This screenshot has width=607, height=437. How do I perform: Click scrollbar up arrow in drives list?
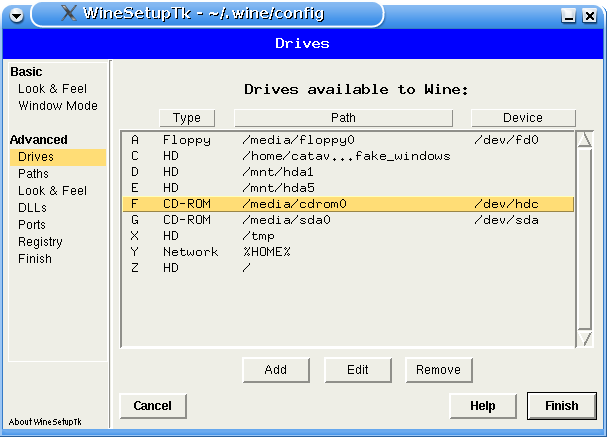tap(584, 139)
